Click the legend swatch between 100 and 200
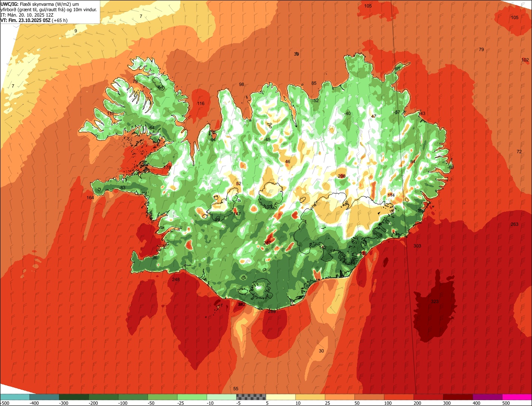Screen dimensions: 532x406 tap(399, 397)
